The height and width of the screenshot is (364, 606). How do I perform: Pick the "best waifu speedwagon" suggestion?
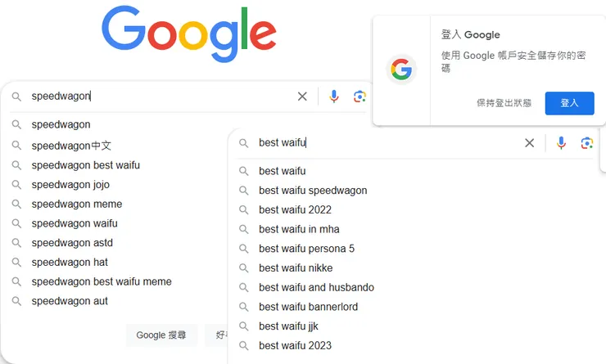point(313,191)
